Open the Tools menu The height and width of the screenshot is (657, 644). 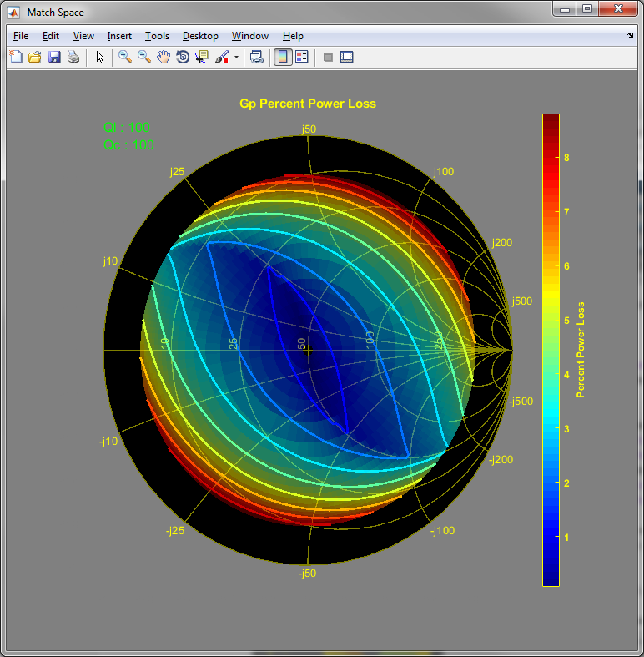pos(157,36)
